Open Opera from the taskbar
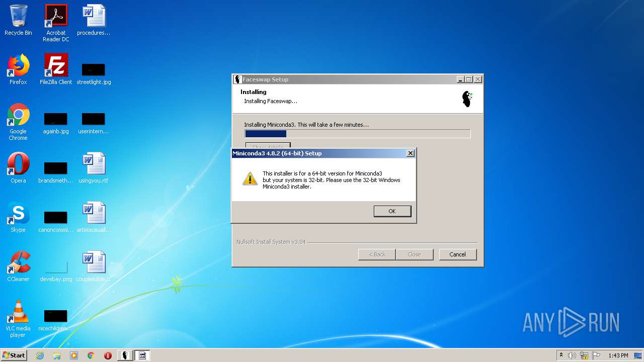 (108, 355)
